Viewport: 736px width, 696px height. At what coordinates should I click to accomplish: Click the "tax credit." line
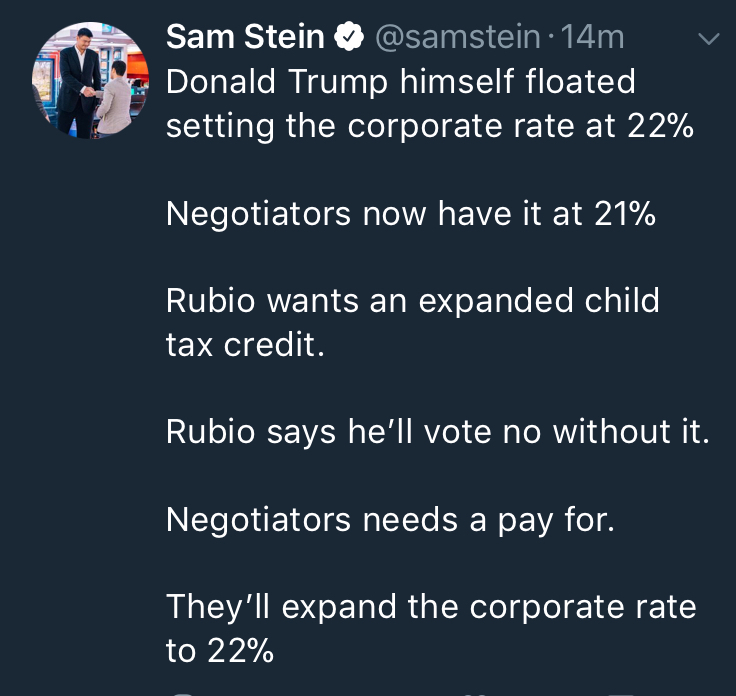click(x=245, y=345)
